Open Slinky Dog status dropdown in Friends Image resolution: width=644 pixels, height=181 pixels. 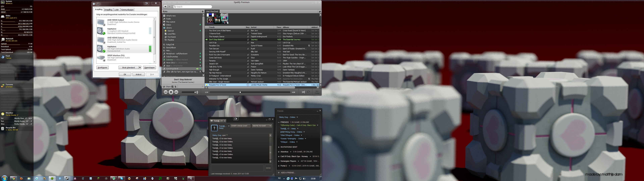297,117
